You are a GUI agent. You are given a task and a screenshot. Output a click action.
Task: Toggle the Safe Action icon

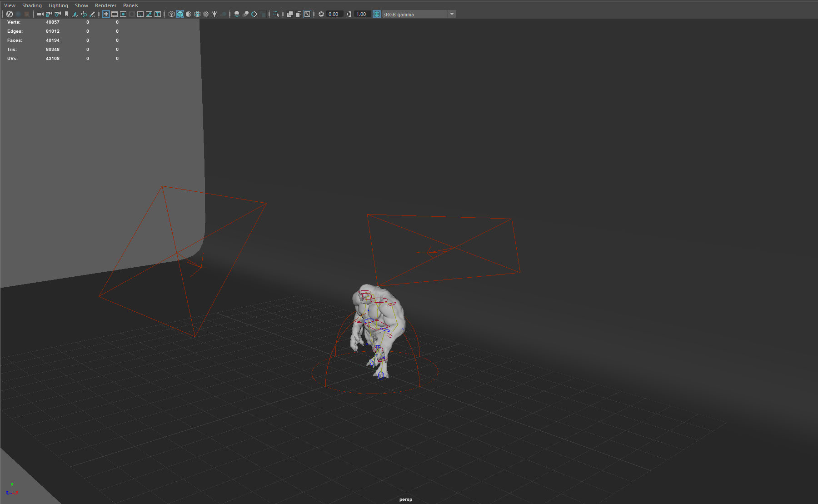click(x=149, y=14)
